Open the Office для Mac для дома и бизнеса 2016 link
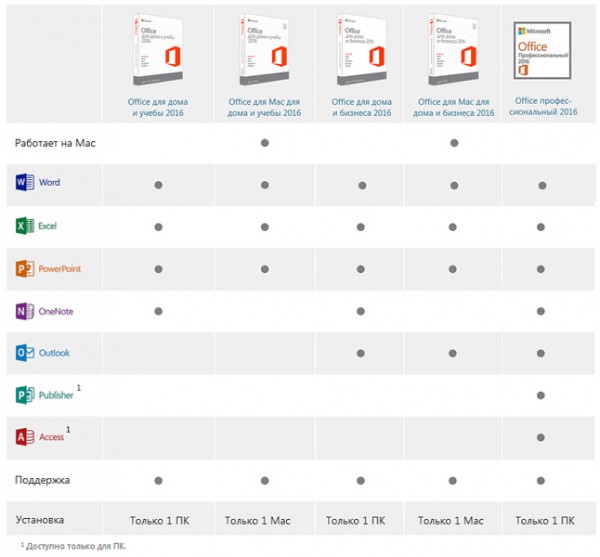Image resolution: width=600 pixels, height=557 pixels. [453, 107]
